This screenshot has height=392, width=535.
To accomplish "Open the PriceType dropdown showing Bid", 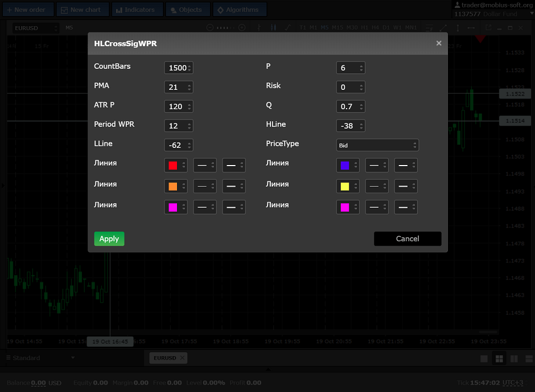I will [377, 145].
